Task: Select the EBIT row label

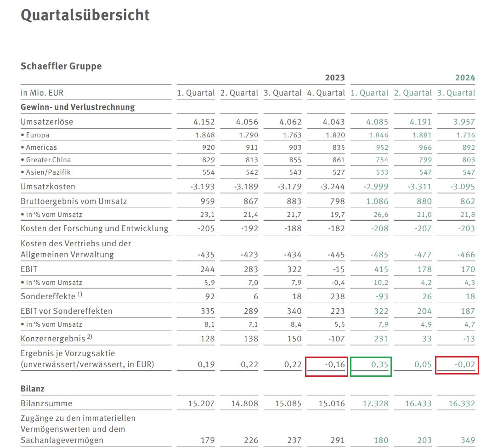Action: click(x=29, y=269)
